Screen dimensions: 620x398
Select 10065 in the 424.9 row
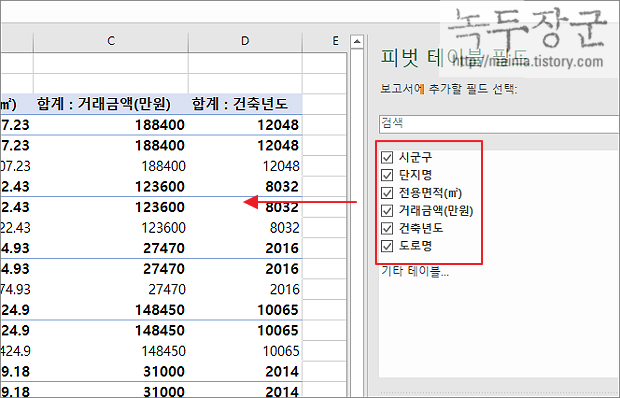[x=245, y=351]
